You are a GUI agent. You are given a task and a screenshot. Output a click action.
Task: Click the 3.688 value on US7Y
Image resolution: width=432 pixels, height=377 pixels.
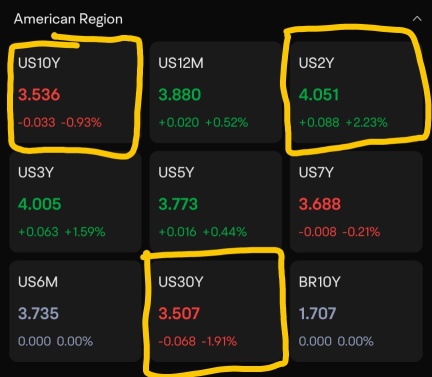pos(320,204)
